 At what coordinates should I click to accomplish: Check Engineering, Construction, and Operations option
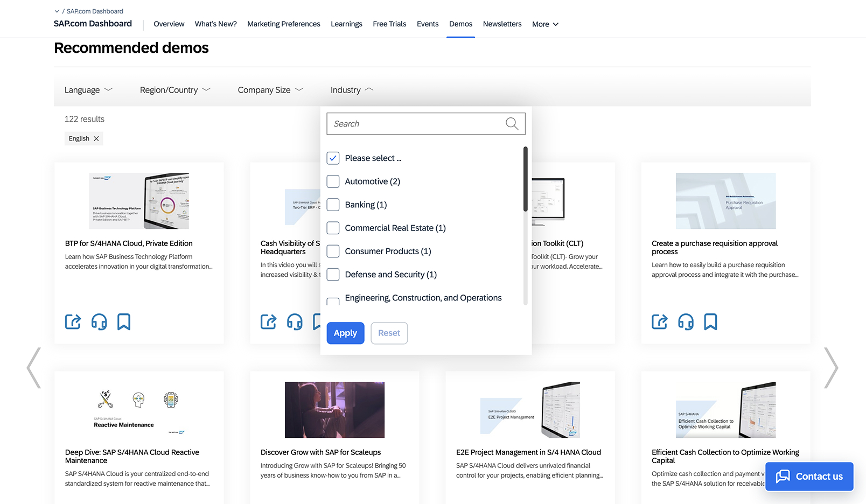tap(333, 301)
